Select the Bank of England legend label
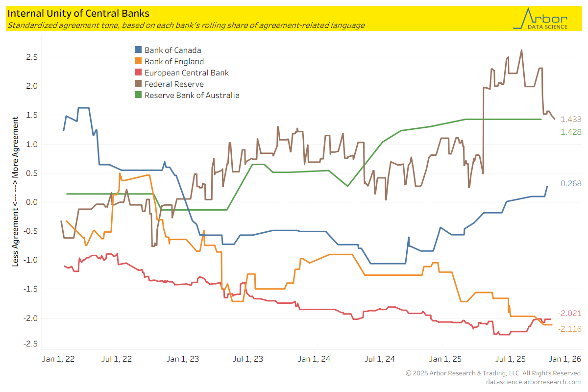The width and height of the screenshot is (588, 392). click(174, 61)
